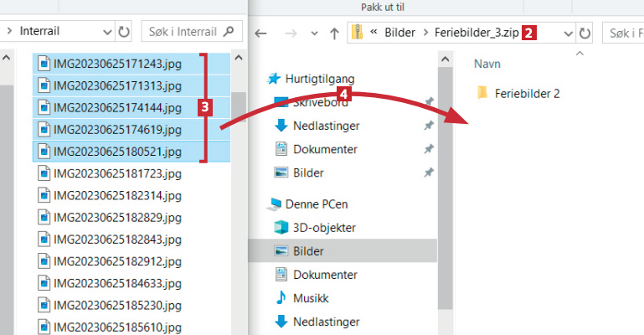Click the navigation pane scrollbar thumb

(x=446, y=188)
